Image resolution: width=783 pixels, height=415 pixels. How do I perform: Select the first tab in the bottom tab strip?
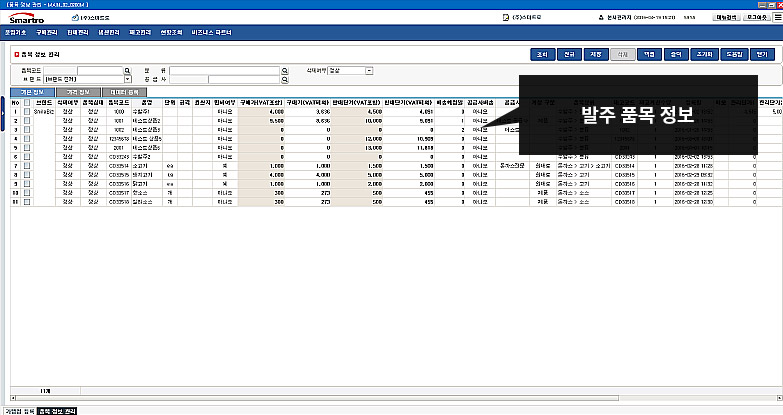point(20,411)
